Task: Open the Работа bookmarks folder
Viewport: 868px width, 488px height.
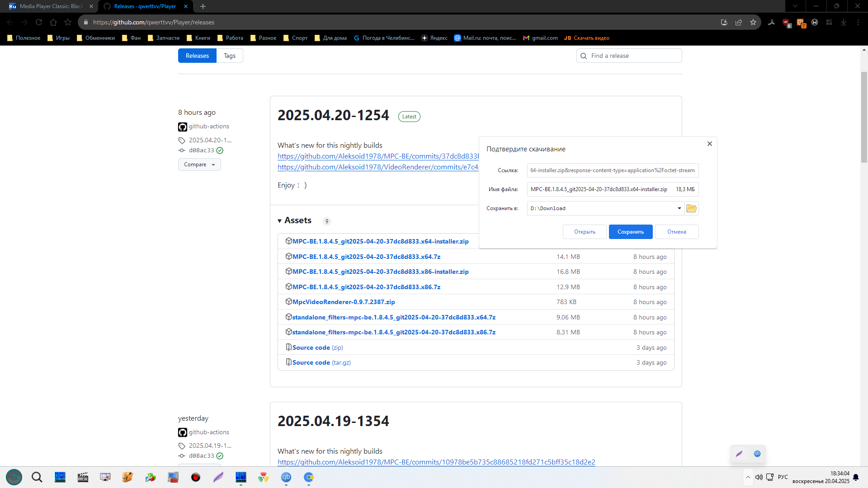Action: (230, 38)
